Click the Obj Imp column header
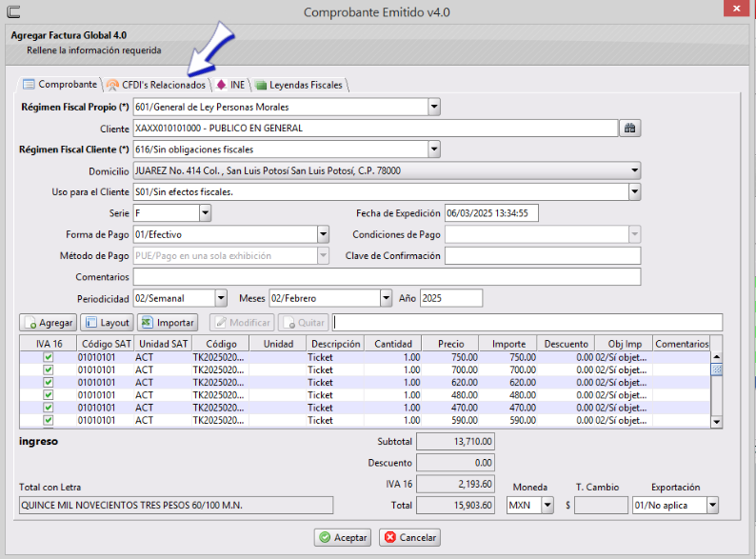756x559 pixels. click(x=624, y=344)
